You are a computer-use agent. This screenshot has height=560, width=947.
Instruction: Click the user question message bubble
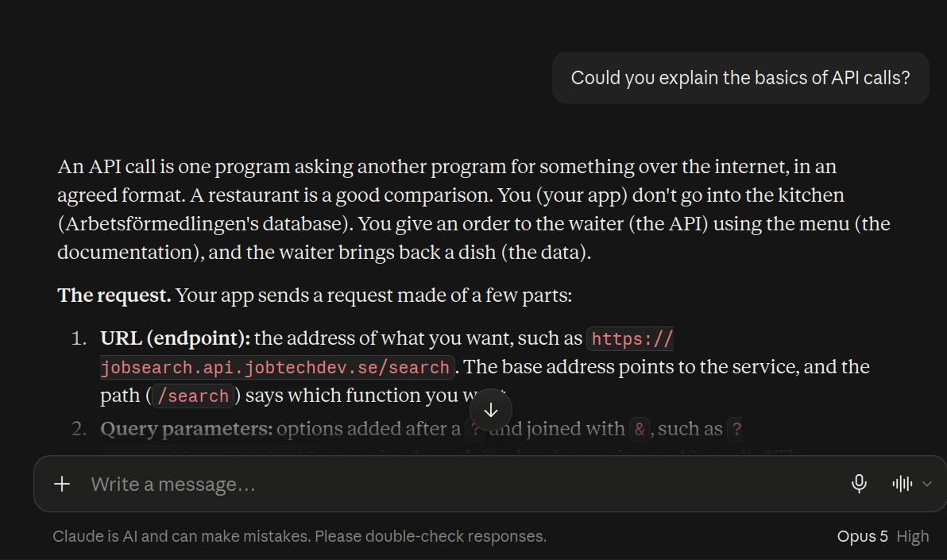click(740, 78)
